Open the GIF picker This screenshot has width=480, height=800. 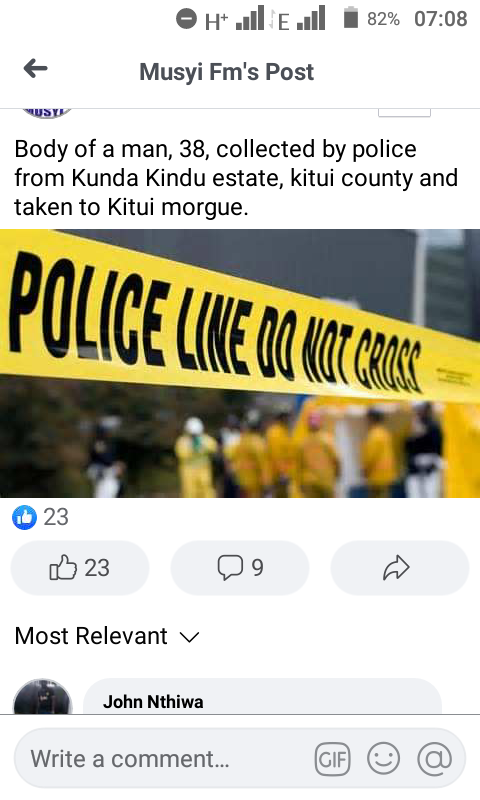tap(333, 759)
